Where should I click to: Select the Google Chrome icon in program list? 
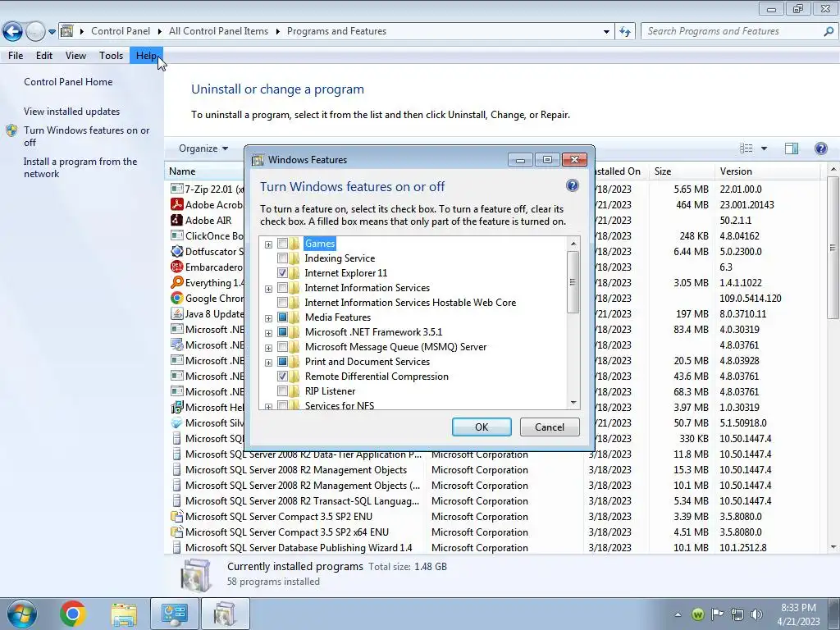tap(177, 298)
